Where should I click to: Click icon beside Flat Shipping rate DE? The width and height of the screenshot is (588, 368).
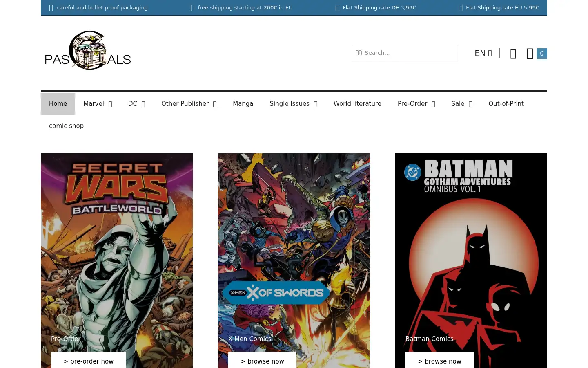[x=337, y=8]
